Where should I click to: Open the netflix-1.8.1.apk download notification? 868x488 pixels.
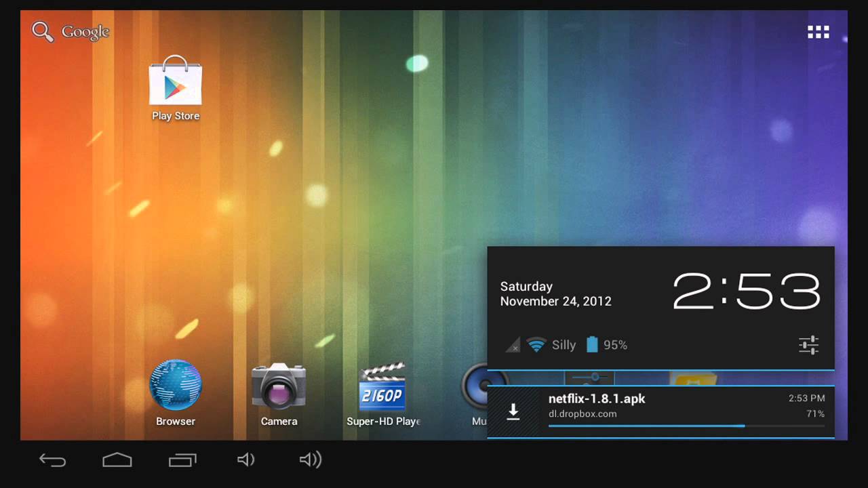tap(660, 412)
